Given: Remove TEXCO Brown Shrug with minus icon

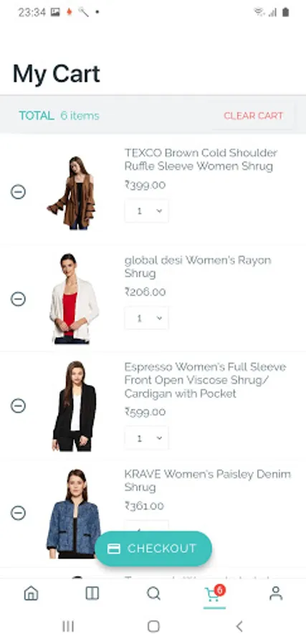Looking at the screenshot, I should [x=18, y=192].
